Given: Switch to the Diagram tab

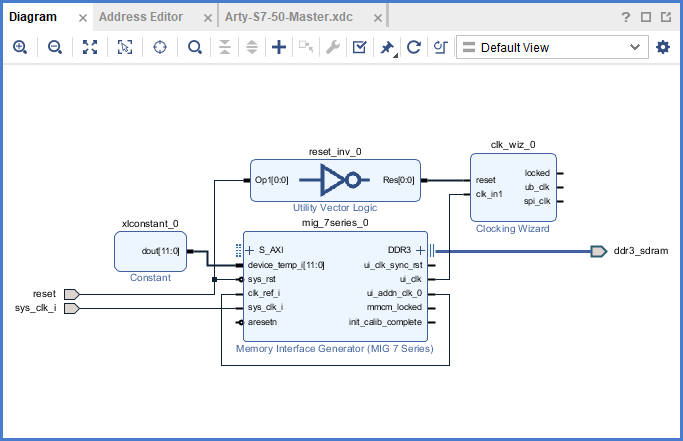Looking at the screenshot, I should pyautogui.click(x=33, y=17).
